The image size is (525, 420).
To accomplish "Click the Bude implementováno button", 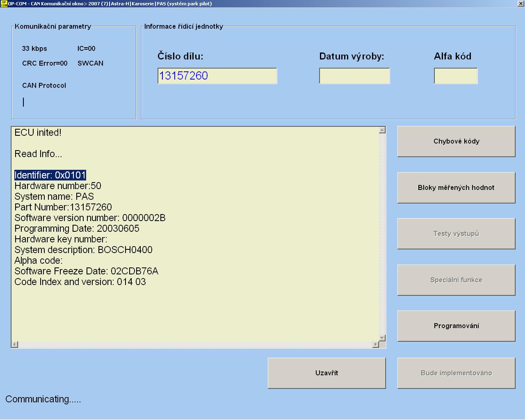I will [x=456, y=373].
